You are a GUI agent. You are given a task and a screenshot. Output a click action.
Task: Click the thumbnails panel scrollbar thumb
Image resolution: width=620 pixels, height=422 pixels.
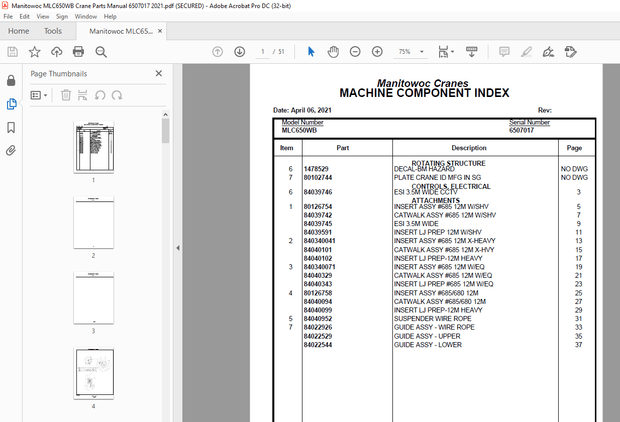tap(165, 131)
